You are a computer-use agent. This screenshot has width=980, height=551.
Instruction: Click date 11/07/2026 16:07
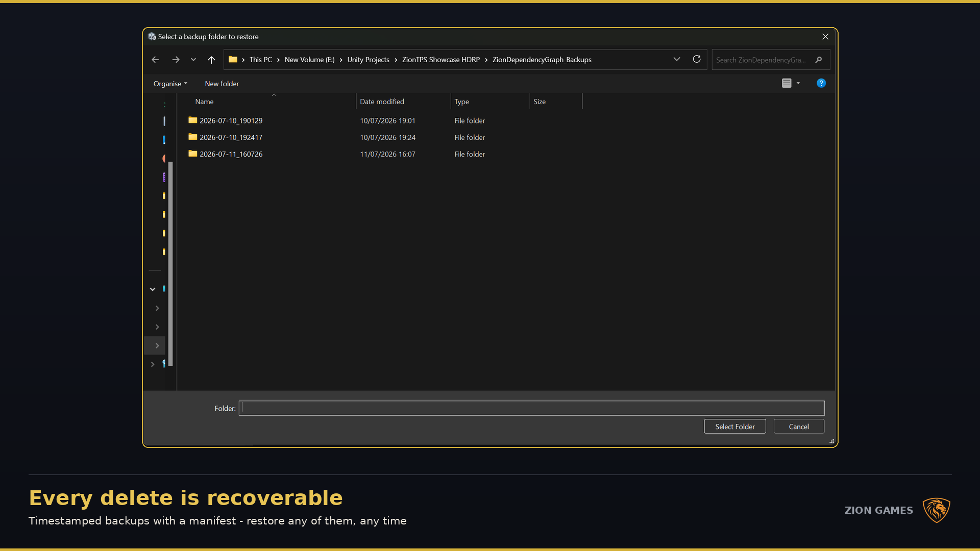coord(387,154)
